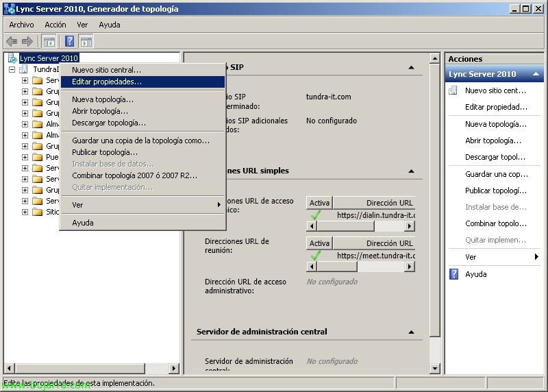Choose Guardar una copia de la topología como

click(x=142, y=140)
